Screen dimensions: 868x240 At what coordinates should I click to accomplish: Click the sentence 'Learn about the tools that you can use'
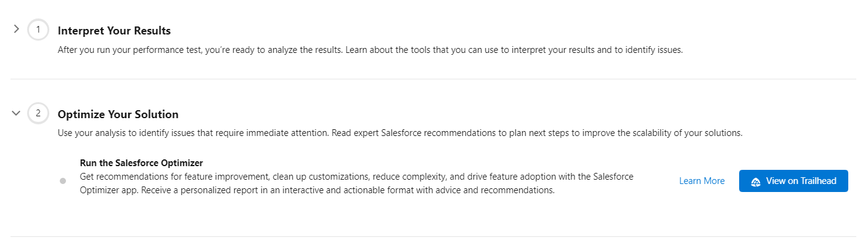(x=514, y=50)
